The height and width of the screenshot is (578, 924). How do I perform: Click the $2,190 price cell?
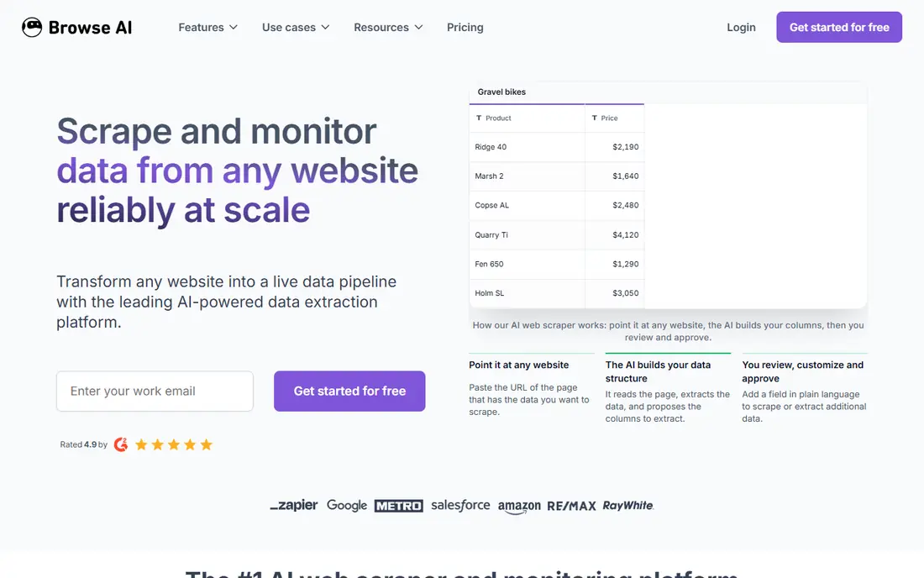click(x=615, y=147)
